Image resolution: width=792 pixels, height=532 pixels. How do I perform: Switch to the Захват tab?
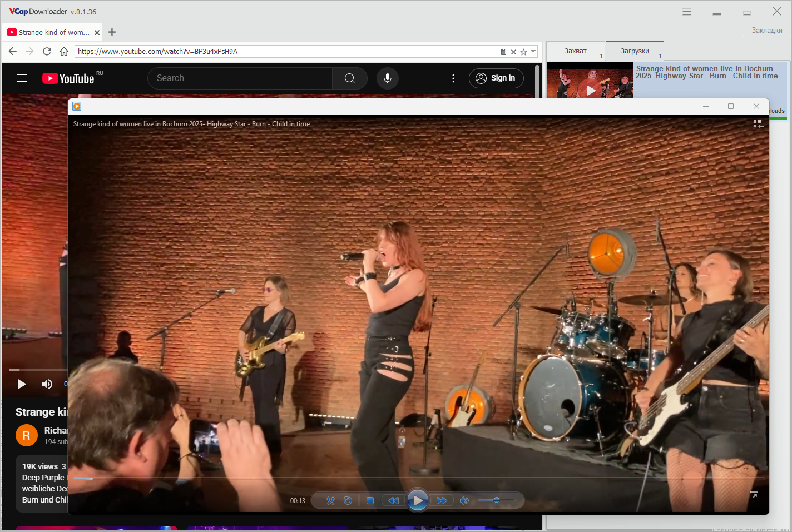pos(575,51)
